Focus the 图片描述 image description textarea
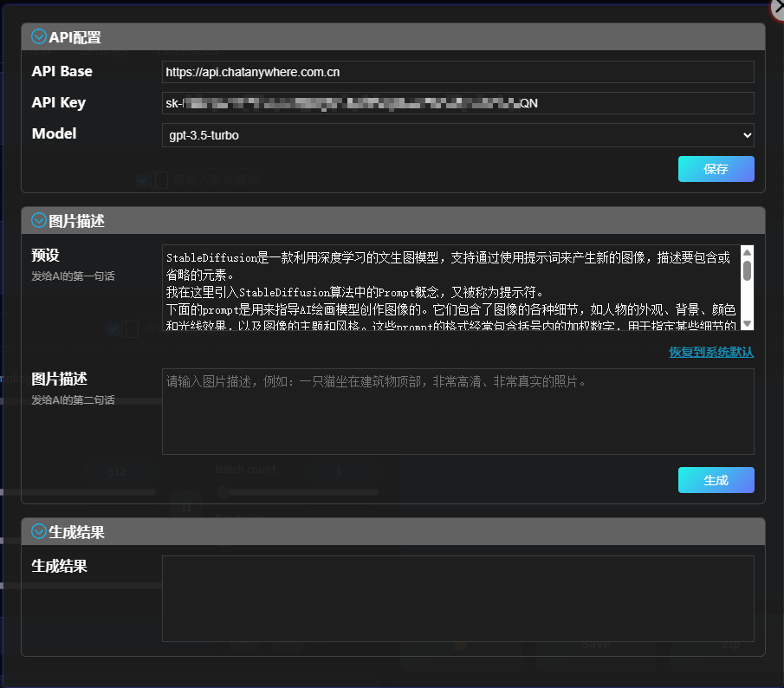 [x=457, y=412]
